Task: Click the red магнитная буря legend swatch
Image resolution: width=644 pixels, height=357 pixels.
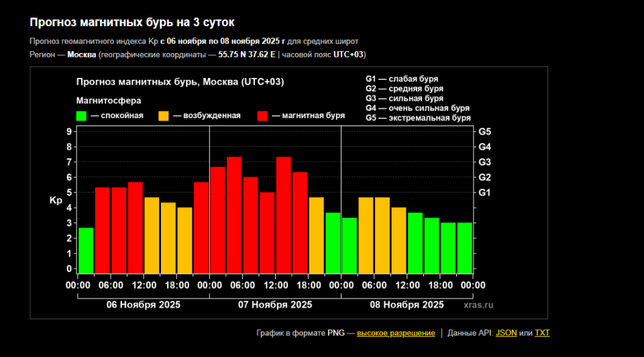Action: [x=263, y=116]
